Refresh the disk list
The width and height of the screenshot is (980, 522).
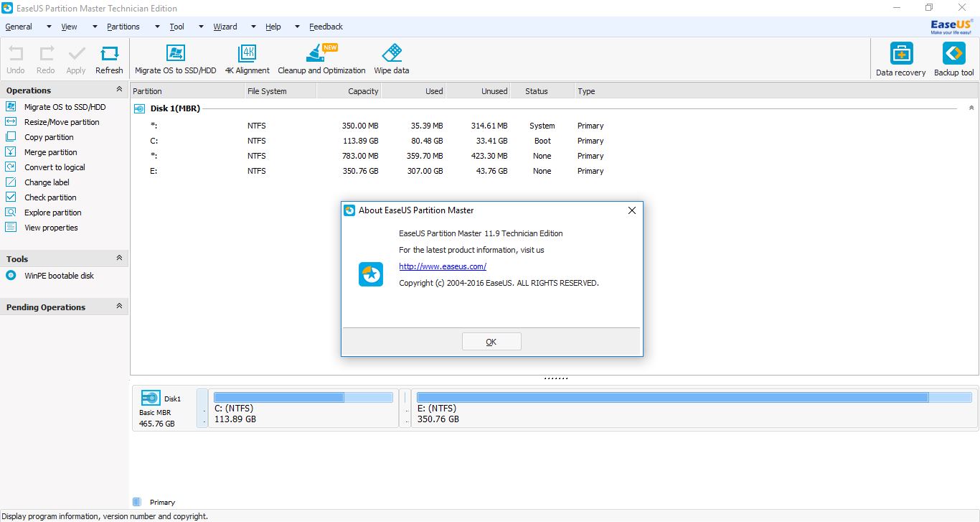tap(109, 60)
